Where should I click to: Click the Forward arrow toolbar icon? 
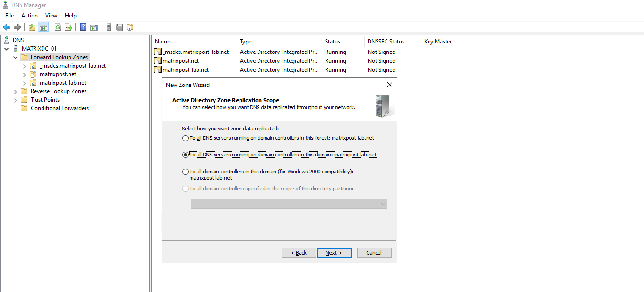[17, 27]
